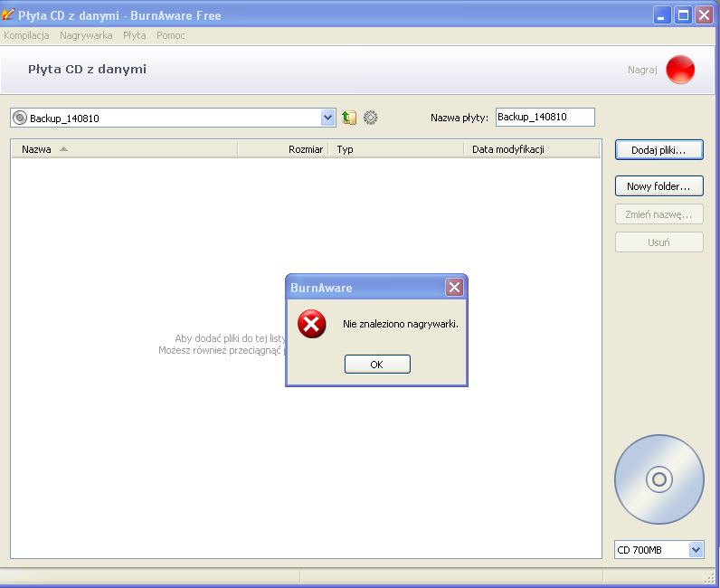Click the CD disc capacity graphic

point(658,479)
